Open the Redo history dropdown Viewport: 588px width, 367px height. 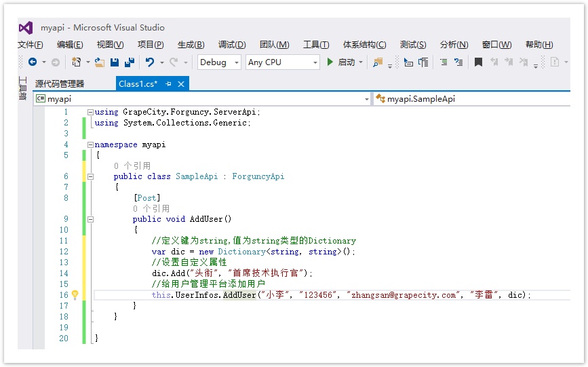coord(186,62)
